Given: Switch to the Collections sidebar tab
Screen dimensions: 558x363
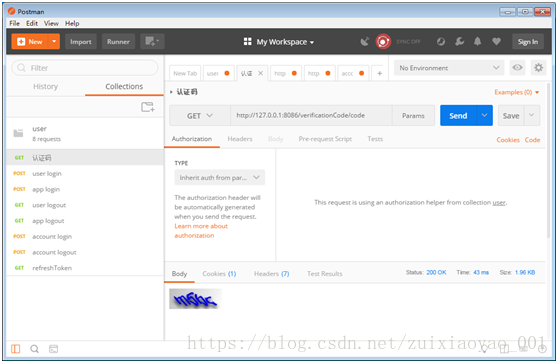Looking at the screenshot, I should pyautogui.click(x=124, y=86).
